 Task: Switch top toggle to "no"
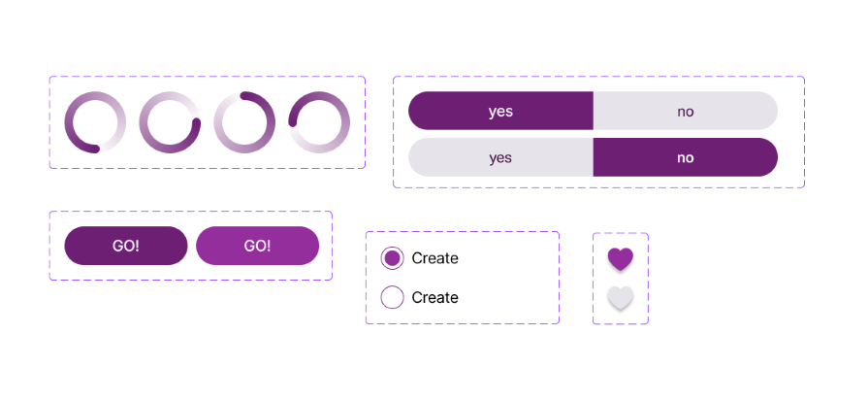pyautogui.click(x=686, y=111)
